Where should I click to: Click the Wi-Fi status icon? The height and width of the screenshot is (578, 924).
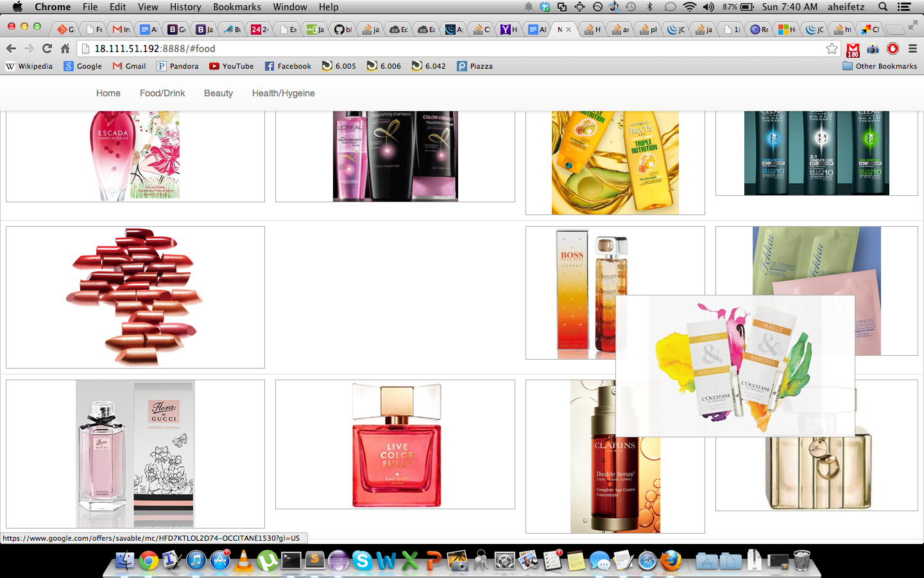(x=689, y=6)
